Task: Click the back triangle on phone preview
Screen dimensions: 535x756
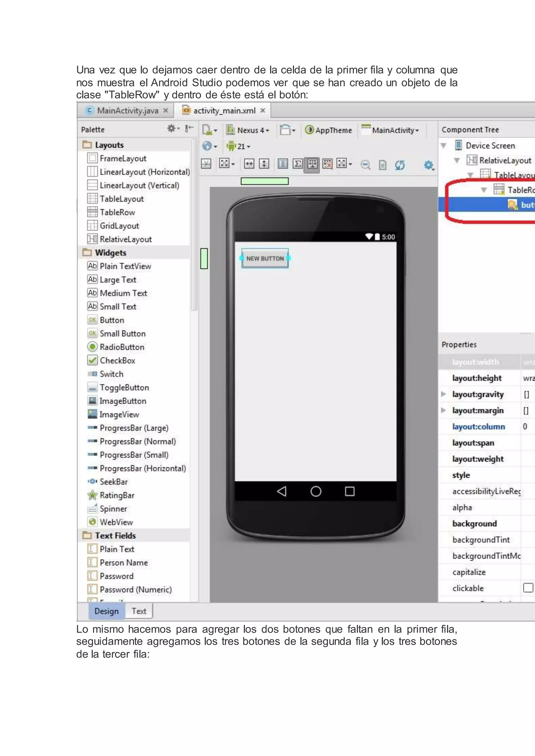Action: point(282,491)
